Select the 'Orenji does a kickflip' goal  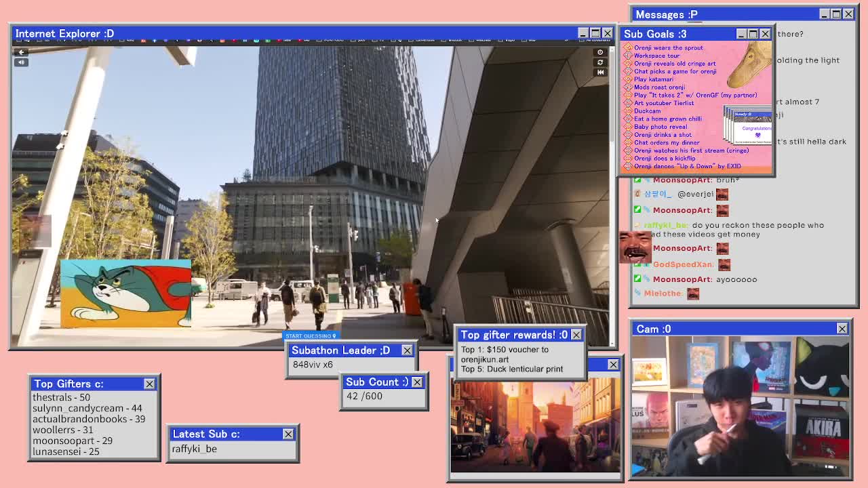[665, 158]
